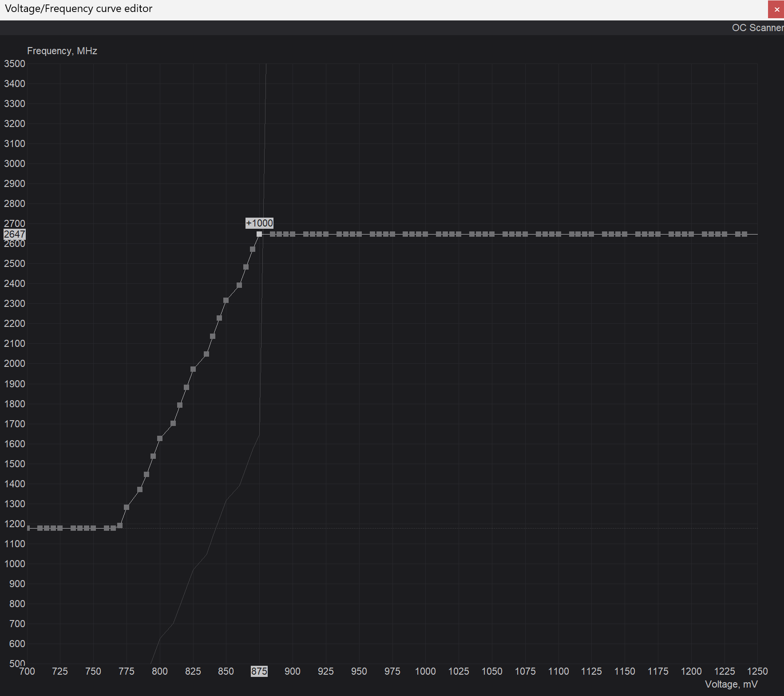Select the flat-line curve point at 1000 mV
Viewport: 784px width, 696px height.
click(x=425, y=234)
